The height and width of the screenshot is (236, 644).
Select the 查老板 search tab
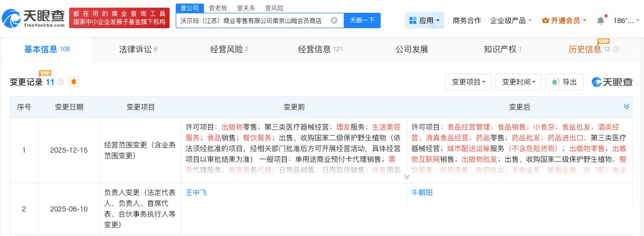tap(218, 8)
